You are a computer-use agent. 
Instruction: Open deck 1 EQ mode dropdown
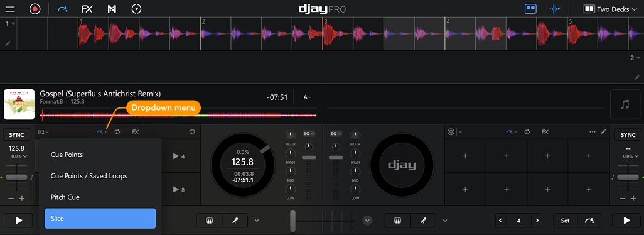point(309,133)
